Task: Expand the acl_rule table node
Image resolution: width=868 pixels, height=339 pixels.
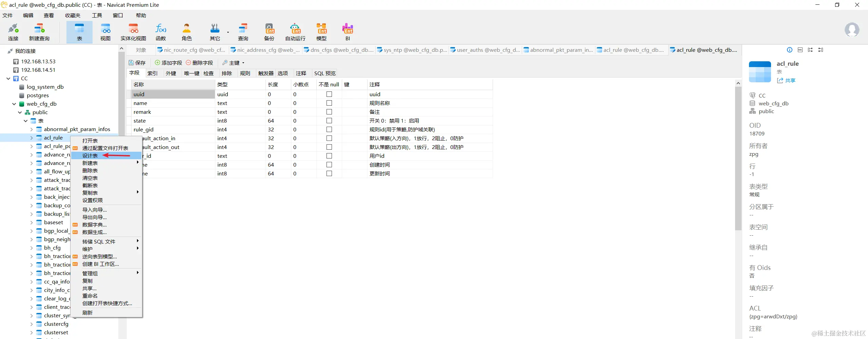Action: coord(32,137)
